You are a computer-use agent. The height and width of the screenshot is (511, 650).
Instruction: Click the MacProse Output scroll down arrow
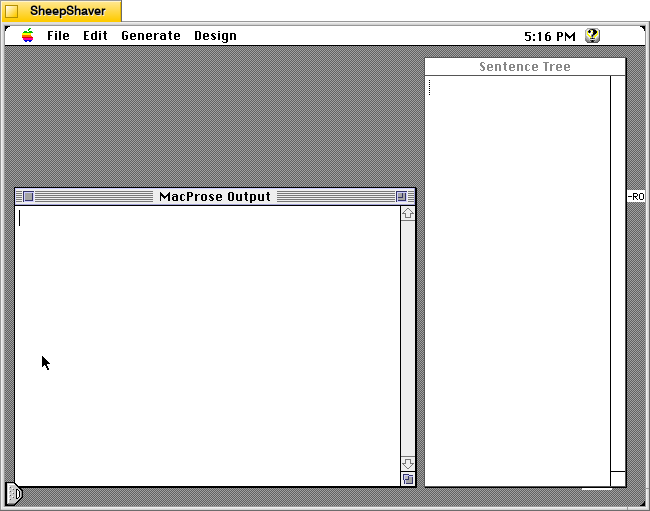tap(408, 464)
